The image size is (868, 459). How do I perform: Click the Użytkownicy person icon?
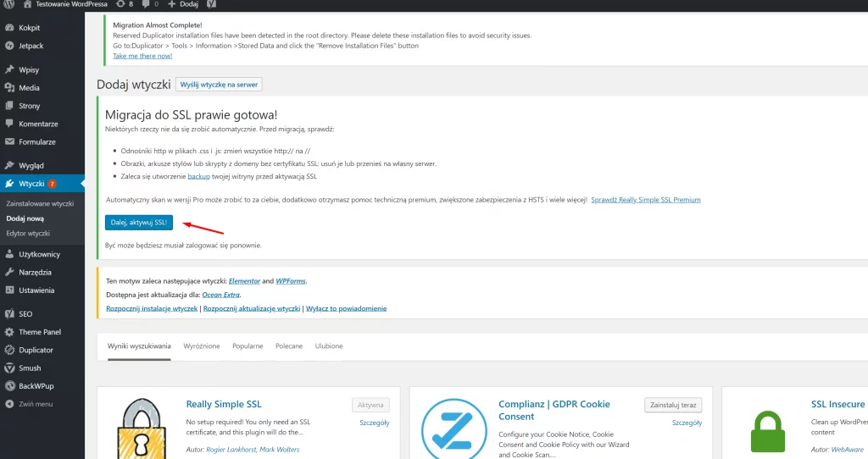(x=9, y=254)
